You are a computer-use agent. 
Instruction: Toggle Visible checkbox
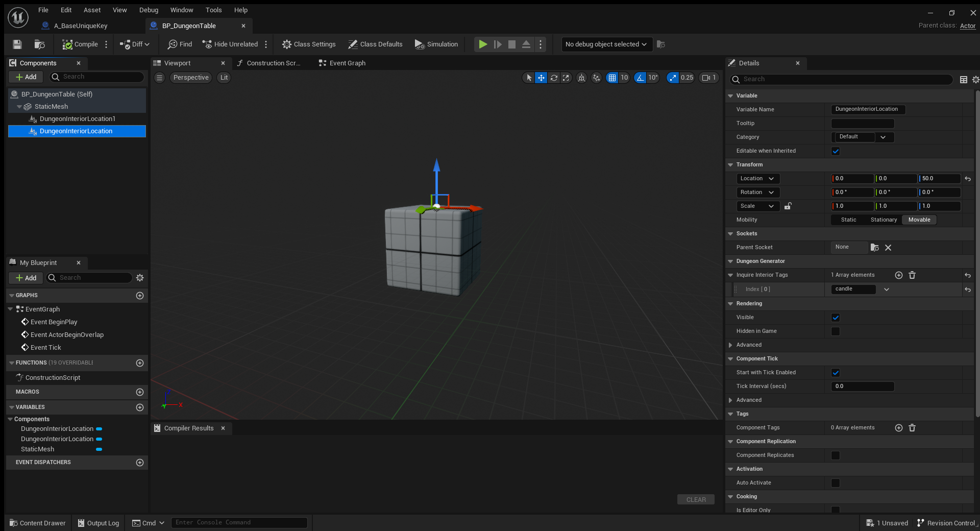coord(836,318)
